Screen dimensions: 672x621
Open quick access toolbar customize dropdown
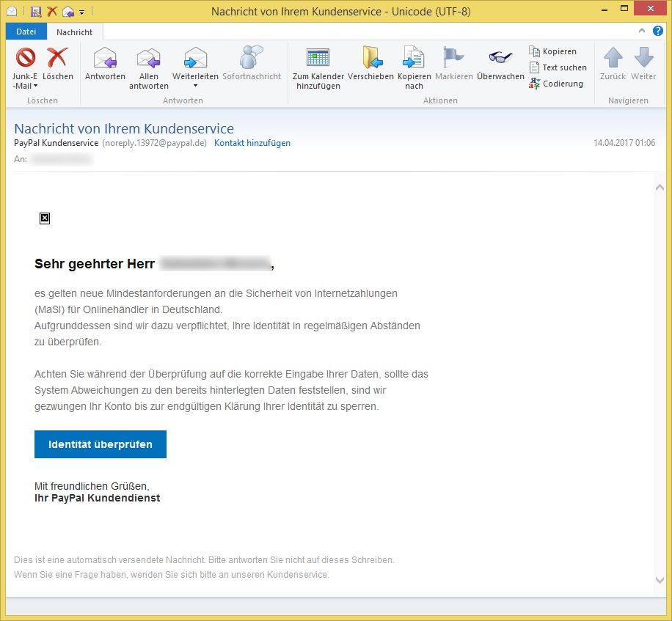point(82,12)
